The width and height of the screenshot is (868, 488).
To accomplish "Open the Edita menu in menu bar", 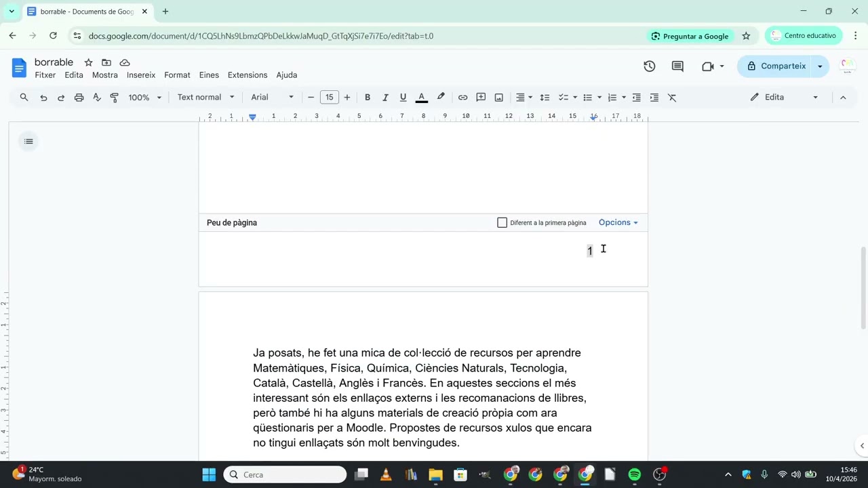I will (x=74, y=75).
